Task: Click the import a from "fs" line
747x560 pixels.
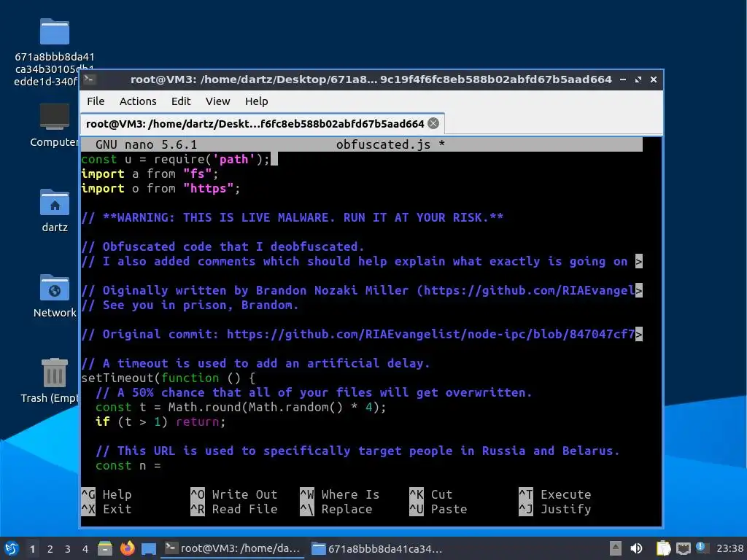Action: [150, 174]
